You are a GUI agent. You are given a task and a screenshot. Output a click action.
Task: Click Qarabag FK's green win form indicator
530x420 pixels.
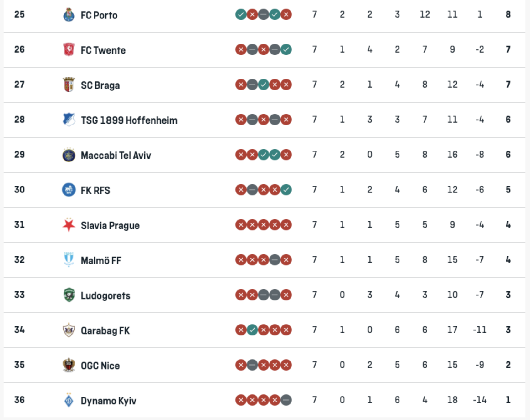click(x=252, y=330)
